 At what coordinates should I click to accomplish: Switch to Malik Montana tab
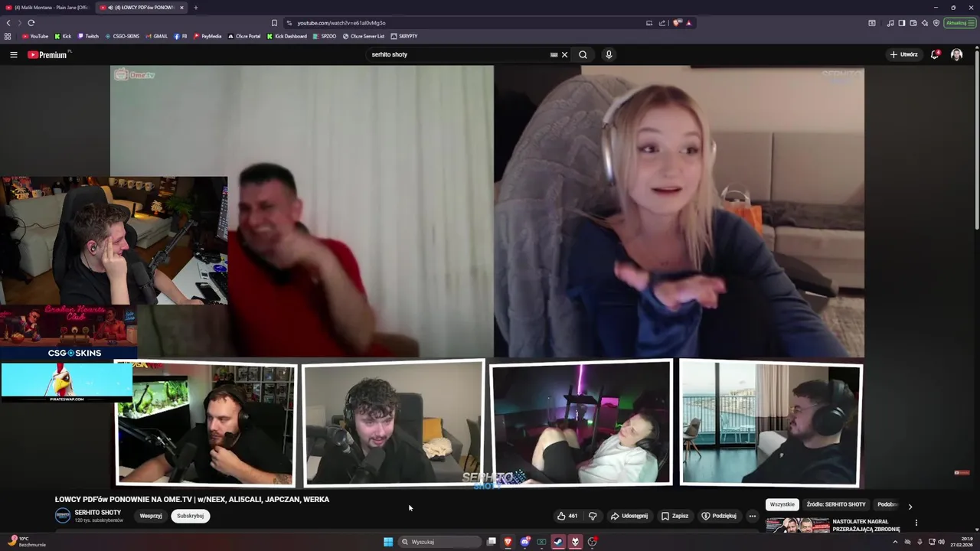pyautogui.click(x=47, y=8)
